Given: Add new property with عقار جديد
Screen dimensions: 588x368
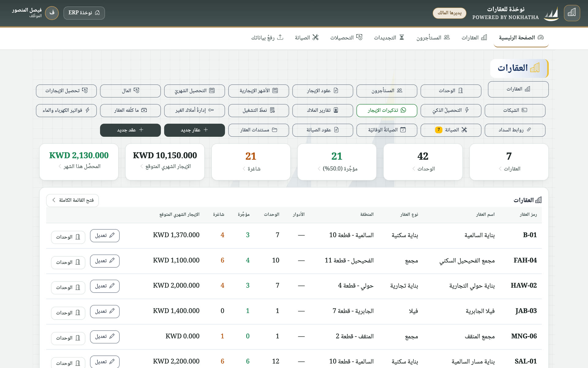Looking at the screenshot, I should point(194,130).
